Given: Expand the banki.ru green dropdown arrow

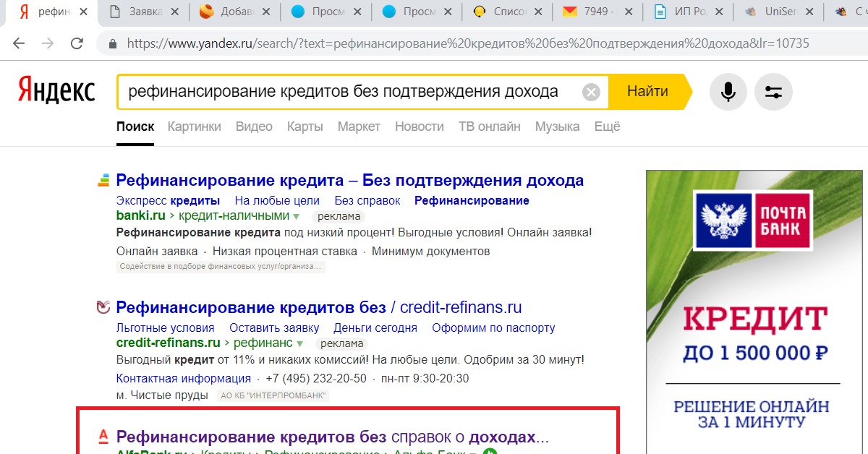Looking at the screenshot, I should click(x=297, y=216).
